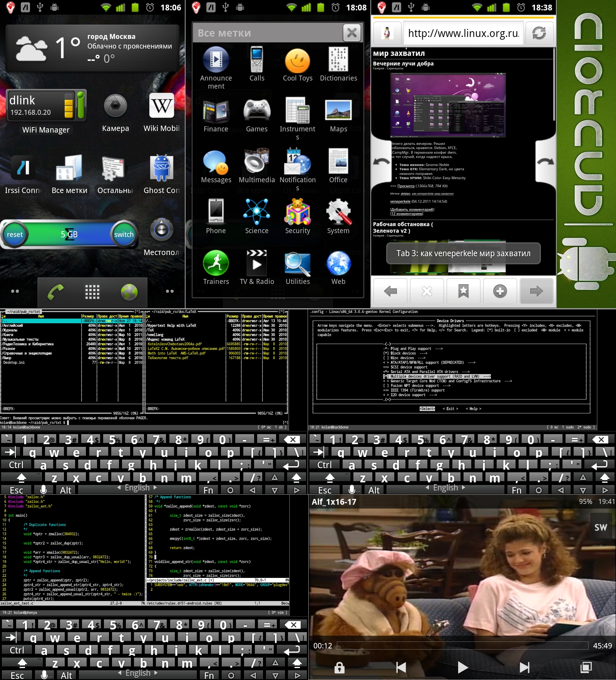
Task: Click Добавить комментарий link
Action: [412, 210]
